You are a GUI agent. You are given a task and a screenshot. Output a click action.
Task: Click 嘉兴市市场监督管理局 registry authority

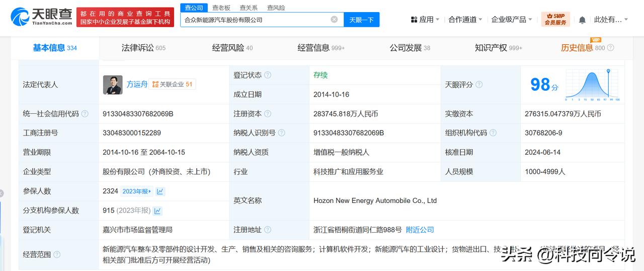137,230
